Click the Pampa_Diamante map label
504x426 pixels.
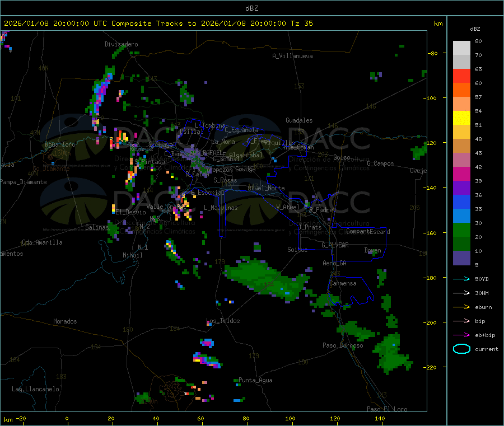click(x=24, y=182)
